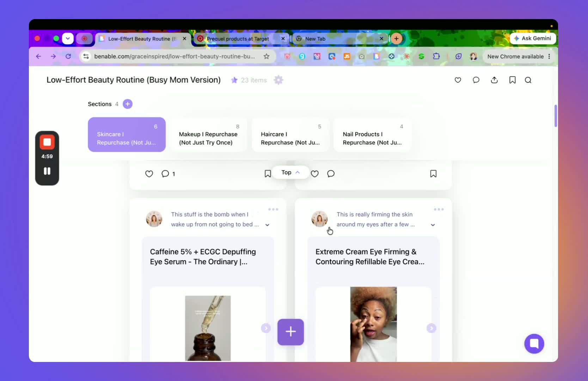
Task: Bookmark page with address bar star
Action: [x=267, y=56]
